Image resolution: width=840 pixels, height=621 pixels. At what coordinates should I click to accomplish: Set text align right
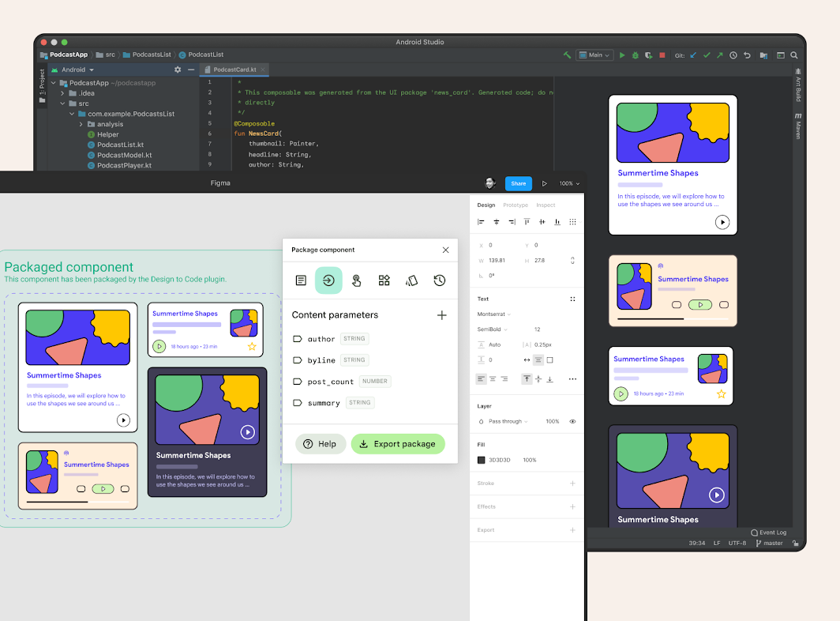[504, 378]
